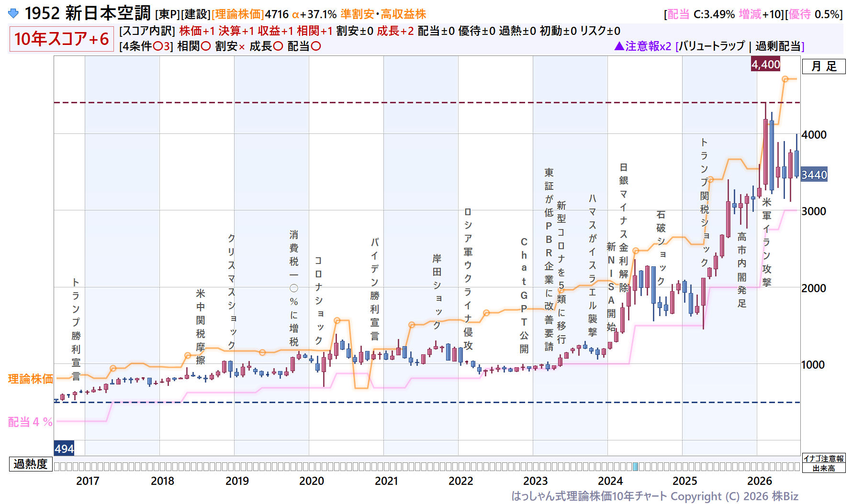852x504 pixels.
Task: Select the 2024 year label on the axis
Action: click(x=610, y=481)
